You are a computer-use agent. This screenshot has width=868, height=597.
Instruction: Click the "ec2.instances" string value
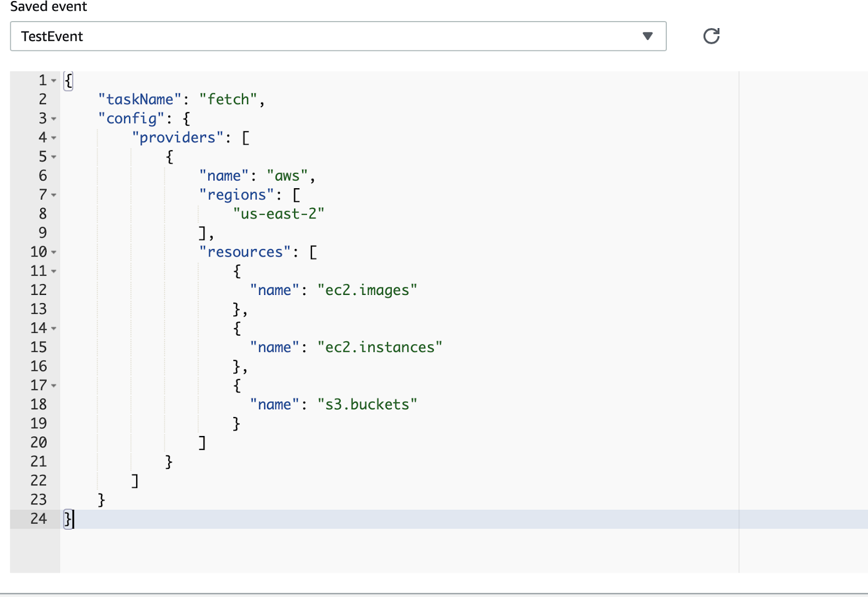pyautogui.click(x=380, y=348)
